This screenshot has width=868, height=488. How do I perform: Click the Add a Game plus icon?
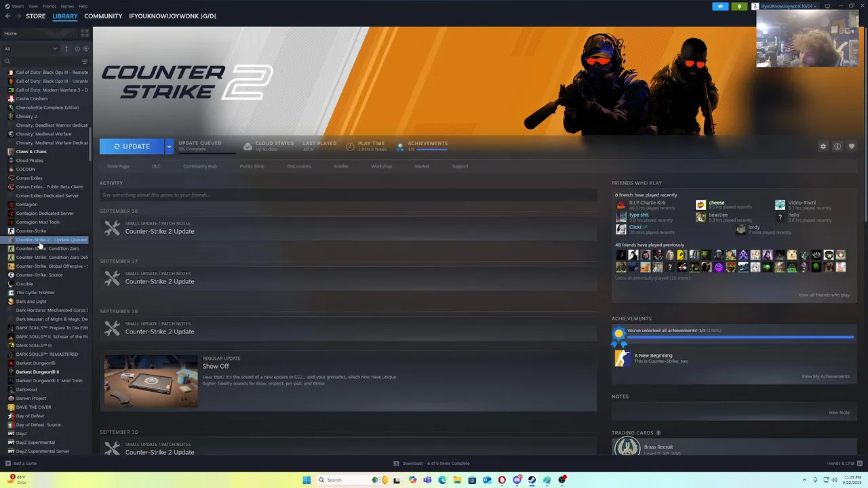coord(8,464)
